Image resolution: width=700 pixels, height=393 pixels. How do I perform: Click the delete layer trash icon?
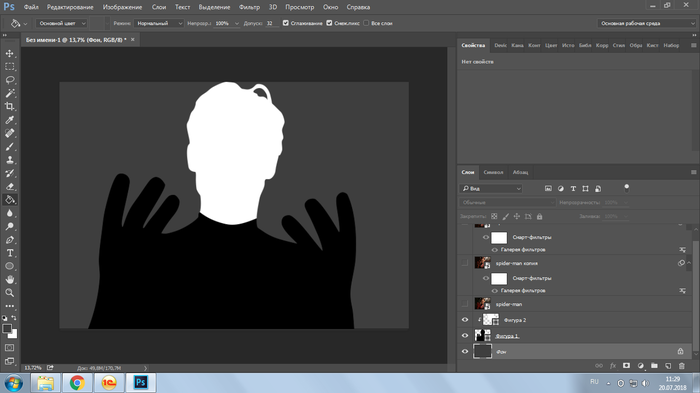click(x=682, y=366)
